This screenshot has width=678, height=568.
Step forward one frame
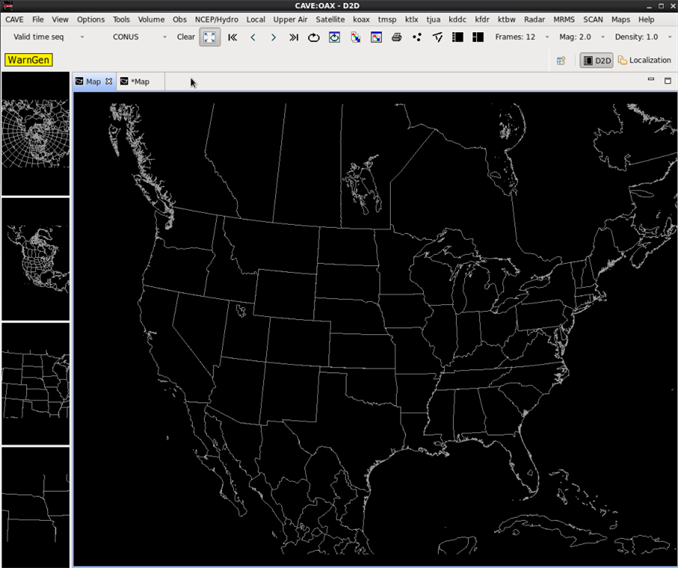(x=273, y=38)
